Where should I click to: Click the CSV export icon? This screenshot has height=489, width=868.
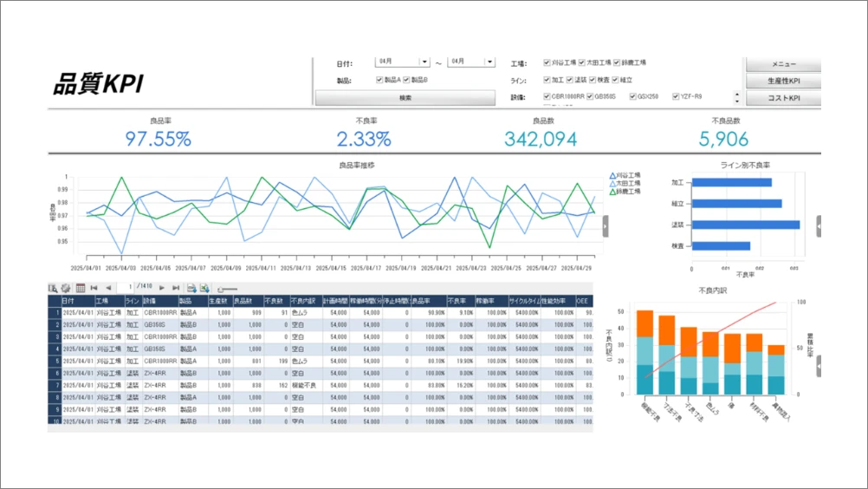(x=191, y=288)
